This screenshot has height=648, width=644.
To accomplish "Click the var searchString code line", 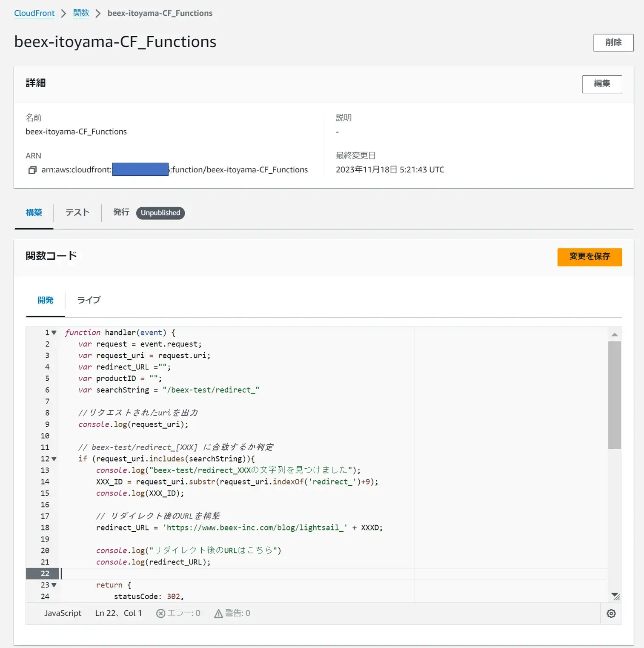I will [x=169, y=390].
